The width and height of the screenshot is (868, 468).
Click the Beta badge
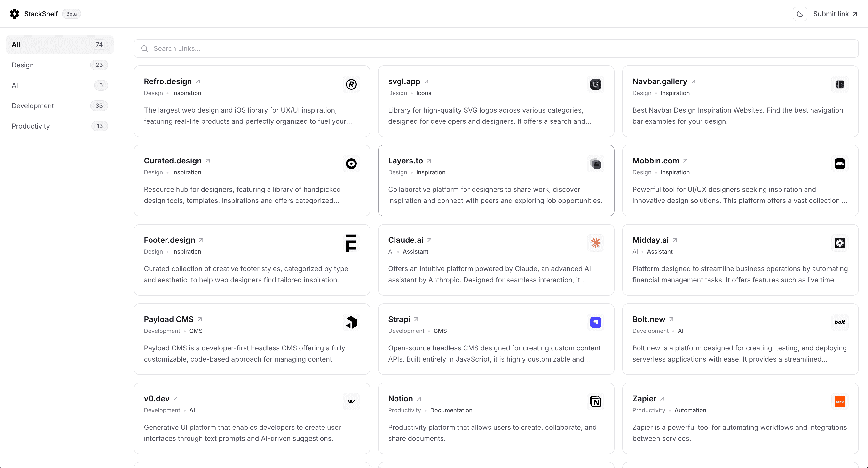(x=71, y=14)
